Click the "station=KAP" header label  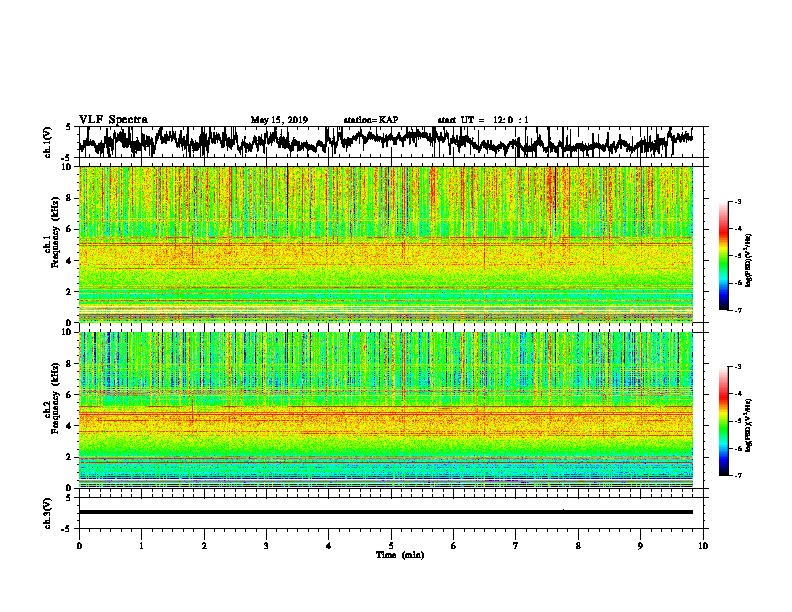[371, 120]
